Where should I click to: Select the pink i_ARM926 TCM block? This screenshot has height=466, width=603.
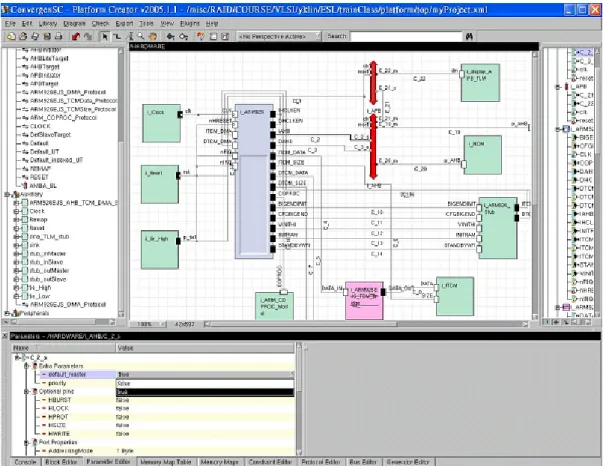point(364,300)
